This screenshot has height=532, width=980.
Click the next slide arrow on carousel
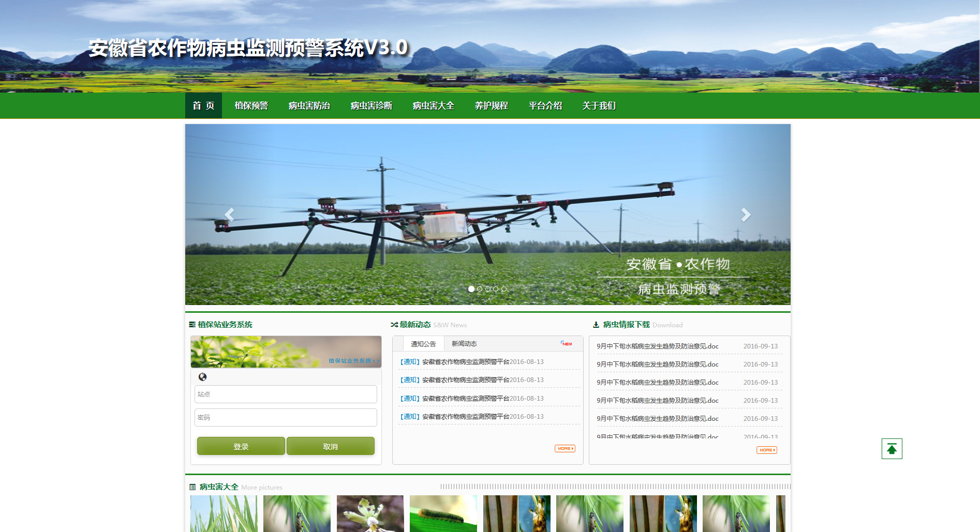(x=746, y=215)
